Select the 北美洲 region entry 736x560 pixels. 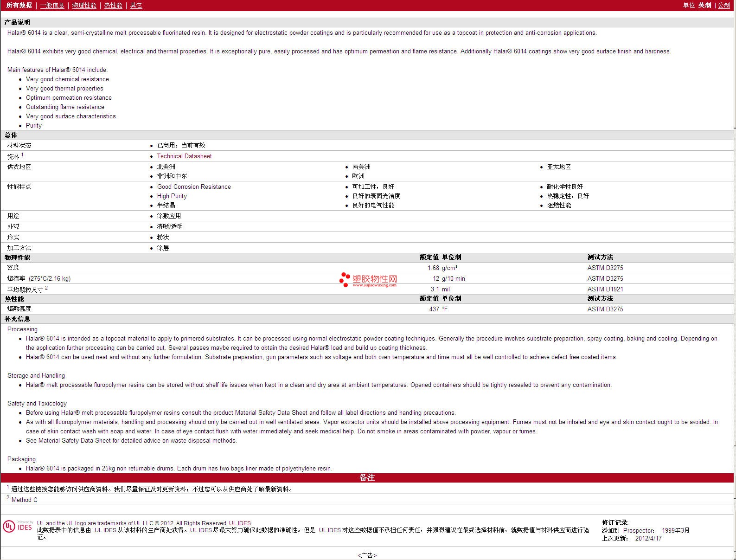click(x=166, y=167)
